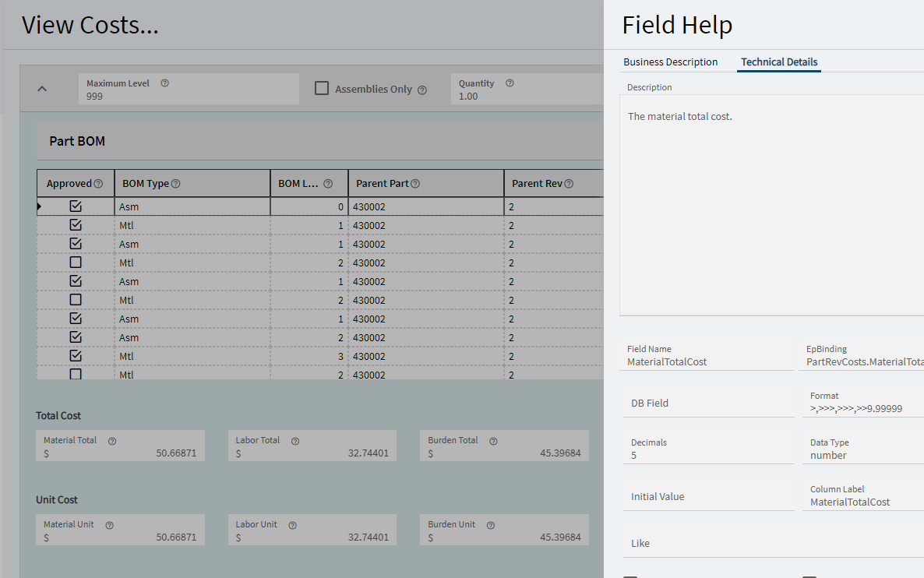Open help for Maximum Level field
Image resolution: width=924 pixels, height=578 pixels.
click(x=165, y=83)
